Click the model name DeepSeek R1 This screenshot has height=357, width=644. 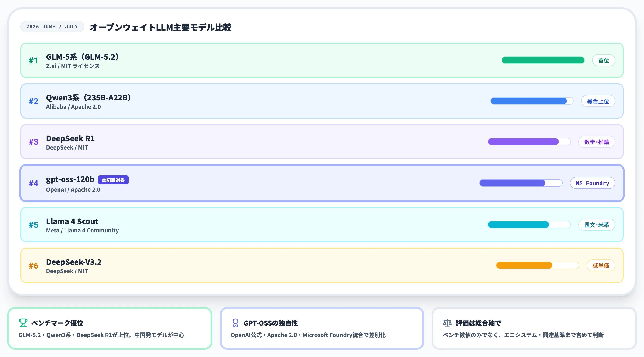(x=70, y=139)
